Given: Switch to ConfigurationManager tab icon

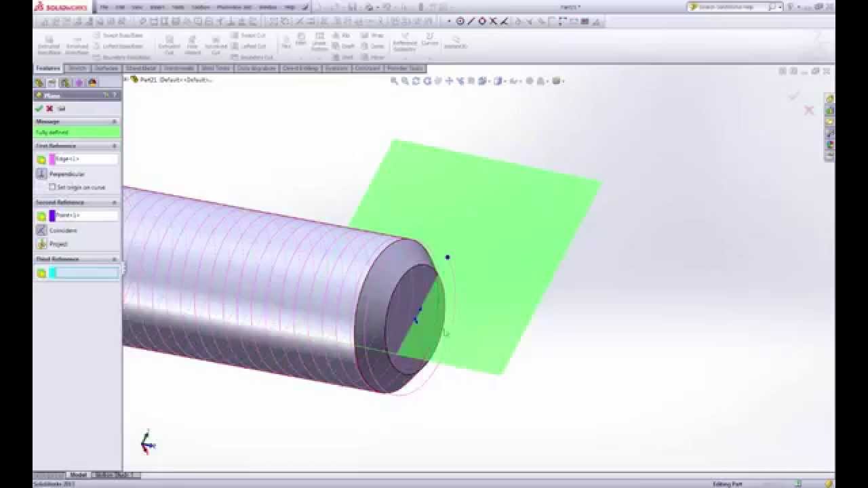Looking at the screenshot, I should click(x=65, y=83).
